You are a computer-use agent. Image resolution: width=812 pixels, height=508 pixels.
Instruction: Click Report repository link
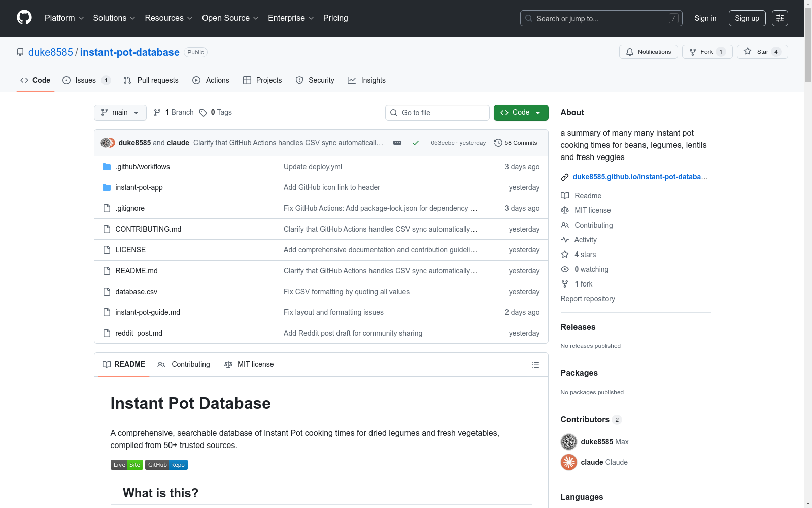[588, 299]
